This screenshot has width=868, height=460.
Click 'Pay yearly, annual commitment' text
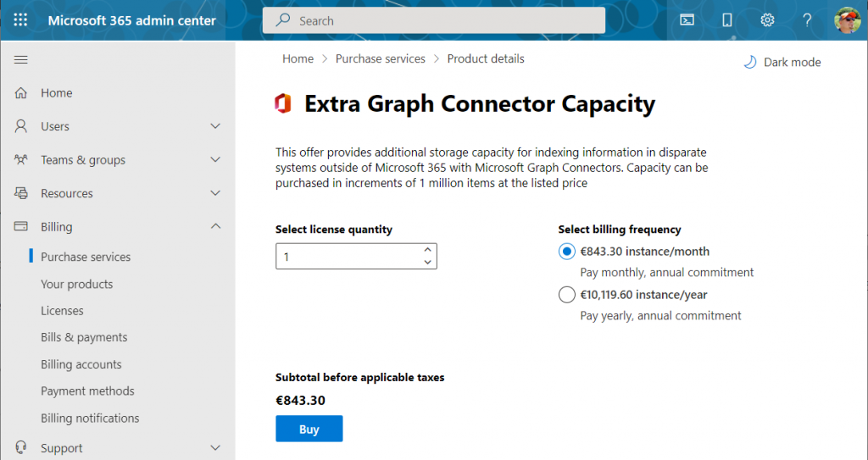tap(660, 315)
